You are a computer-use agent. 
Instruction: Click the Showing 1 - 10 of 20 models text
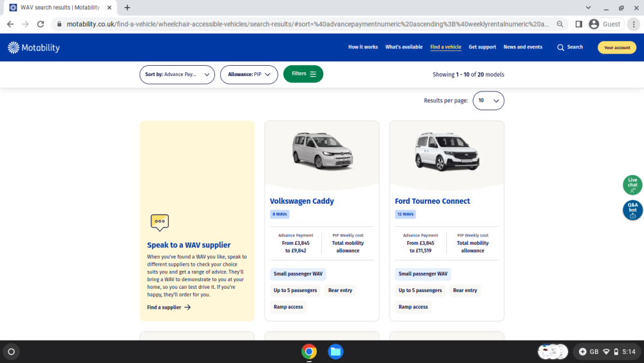[468, 74]
